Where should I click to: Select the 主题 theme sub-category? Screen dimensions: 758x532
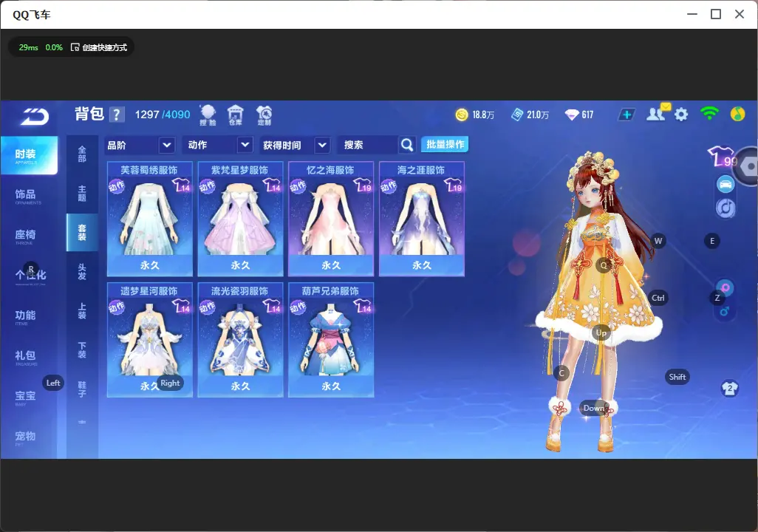[82, 194]
